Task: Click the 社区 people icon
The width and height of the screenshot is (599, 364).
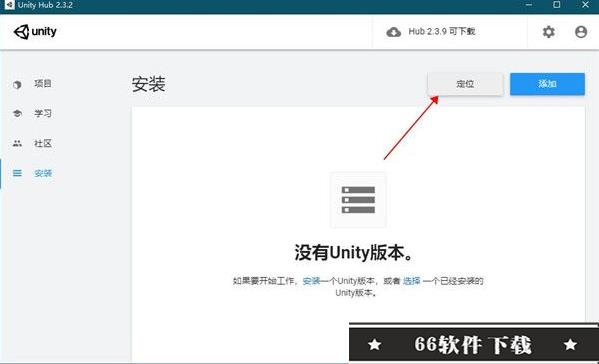Action: pos(17,144)
